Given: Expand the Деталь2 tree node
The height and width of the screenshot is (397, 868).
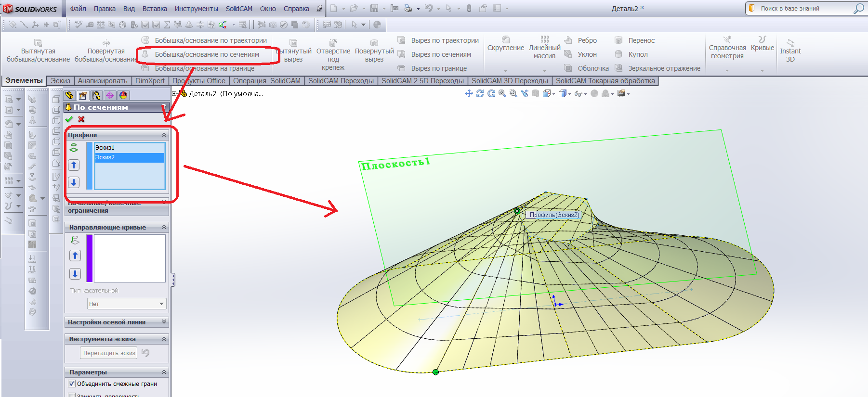Looking at the screenshot, I should click(x=174, y=94).
